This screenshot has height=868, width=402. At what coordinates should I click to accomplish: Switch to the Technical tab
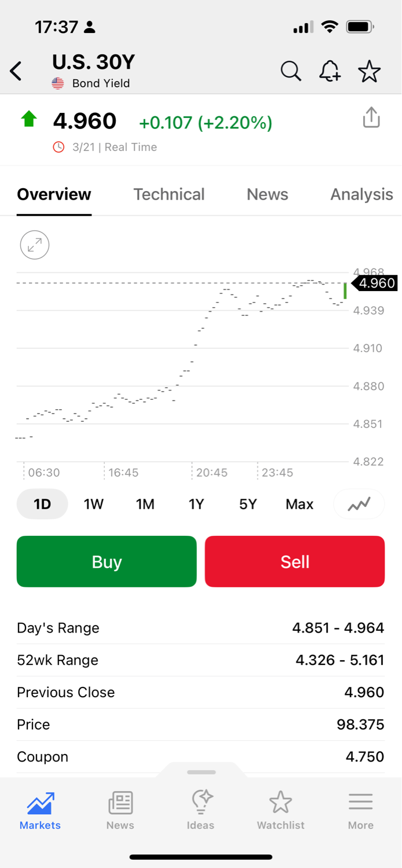(x=169, y=194)
